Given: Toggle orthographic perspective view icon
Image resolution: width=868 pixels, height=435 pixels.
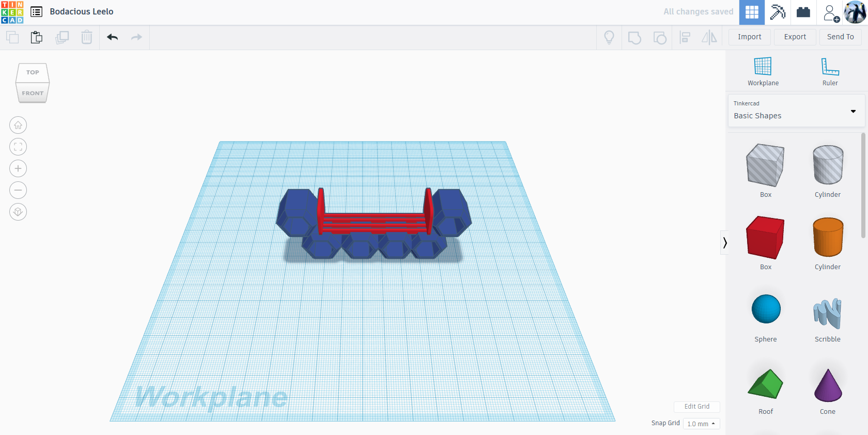Looking at the screenshot, I should (18, 212).
